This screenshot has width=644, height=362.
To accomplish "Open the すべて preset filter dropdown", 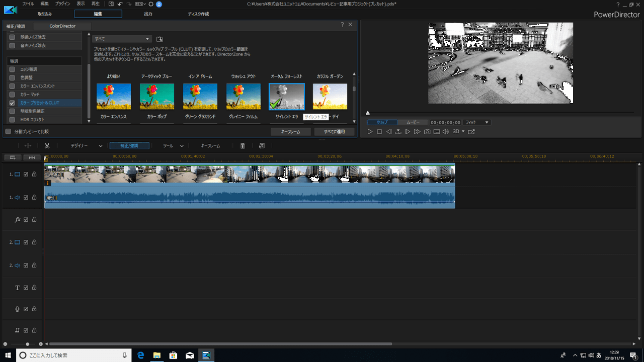I will [122, 39].
